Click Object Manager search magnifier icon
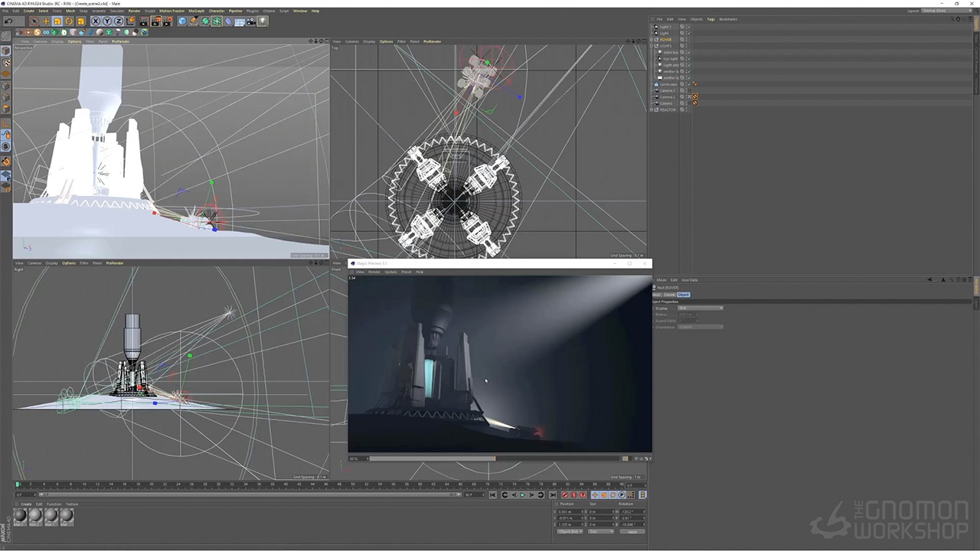Viewport: 980px width, 551px height. pos(952,19)
